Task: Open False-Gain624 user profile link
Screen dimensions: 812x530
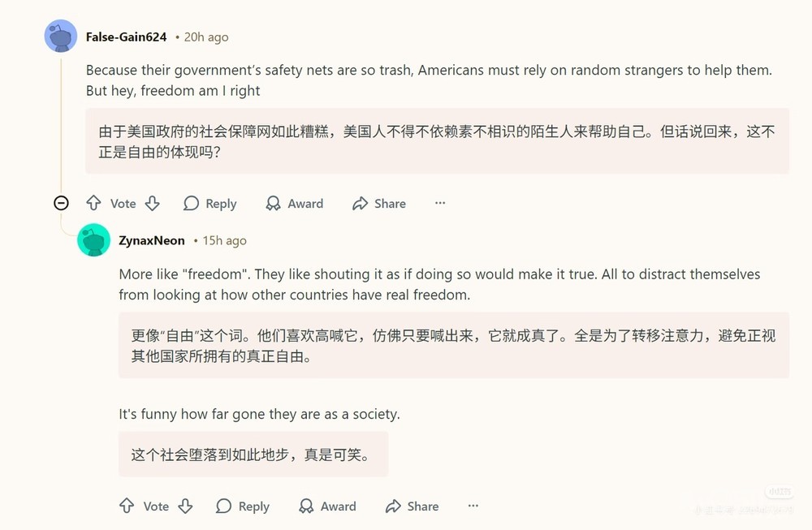Action: pyautogui.click(x=126, y=37)
